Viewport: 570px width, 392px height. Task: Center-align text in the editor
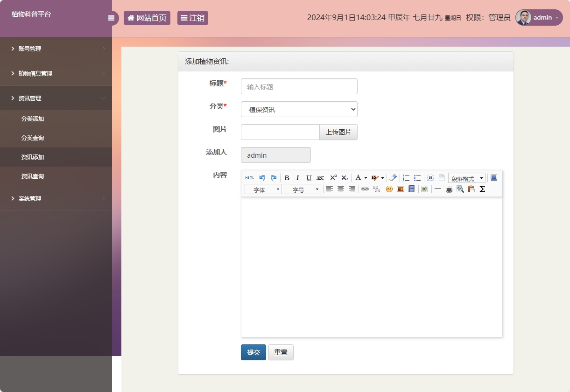341,189
